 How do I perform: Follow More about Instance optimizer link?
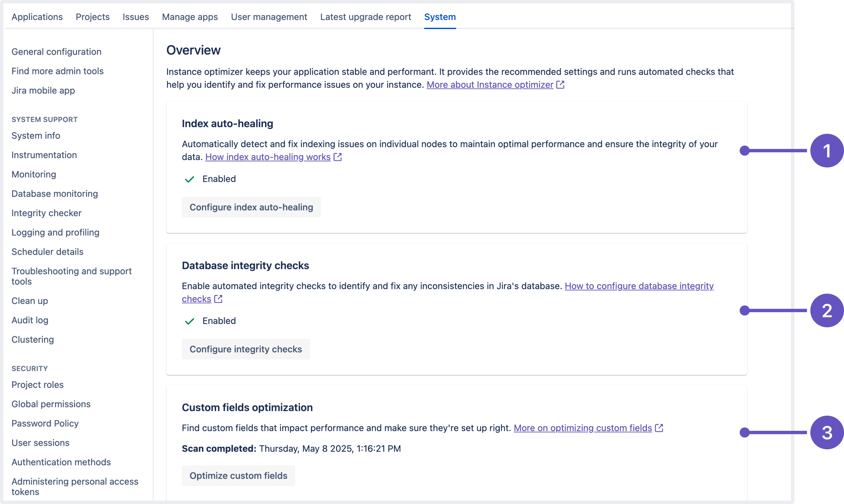click(490, 85)
